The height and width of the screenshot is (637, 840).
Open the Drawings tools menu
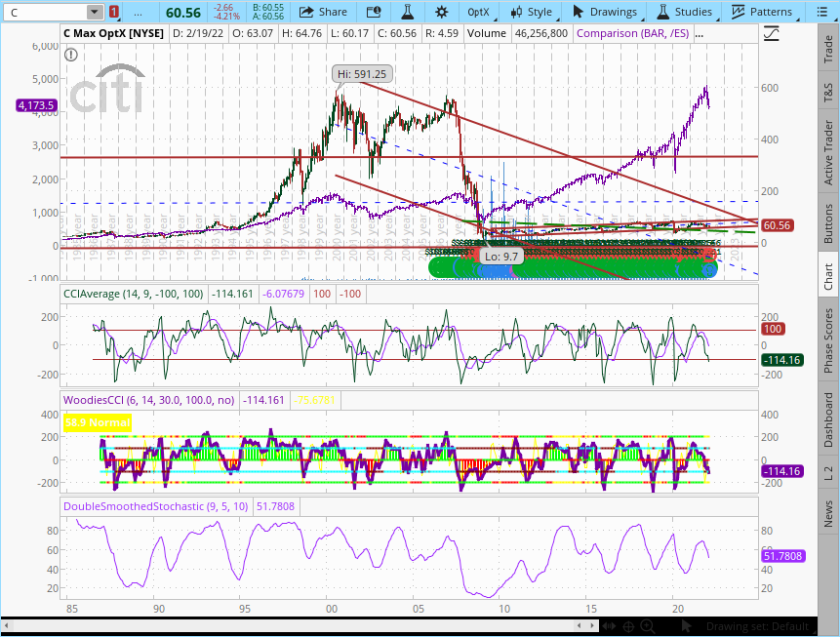point(605,12)
